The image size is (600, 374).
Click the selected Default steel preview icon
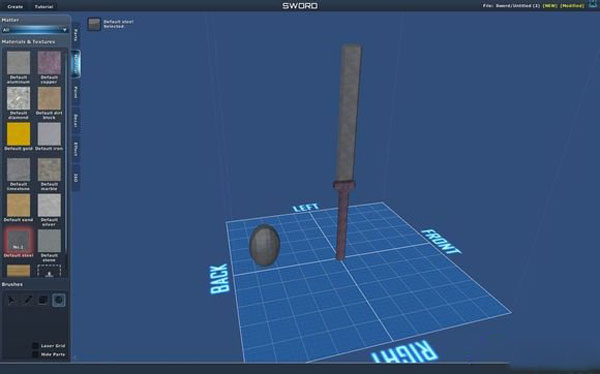pos(94,24)
